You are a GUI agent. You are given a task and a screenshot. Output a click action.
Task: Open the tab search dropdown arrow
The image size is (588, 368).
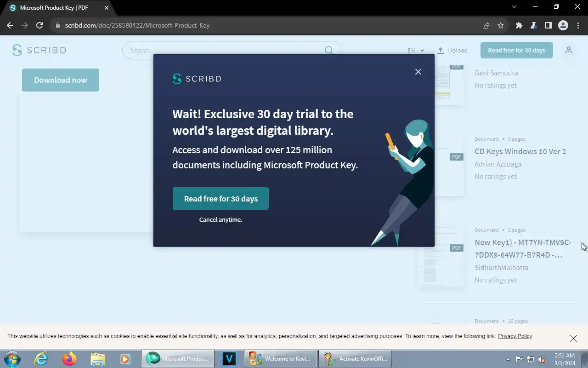click(514, 6)
